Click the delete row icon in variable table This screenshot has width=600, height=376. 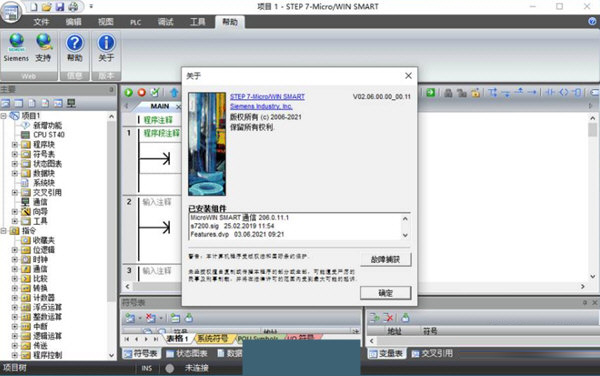[388, 317]
